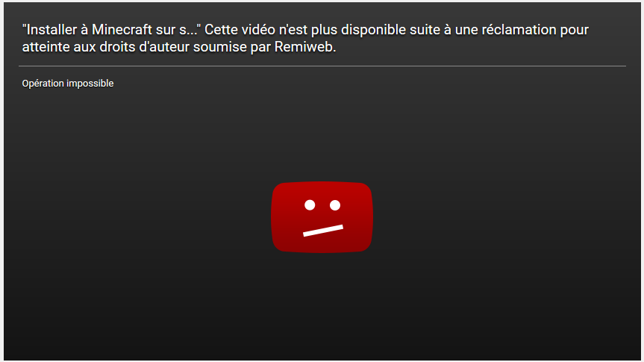Click the word "atteinte" on the second line

pos(46,47)
